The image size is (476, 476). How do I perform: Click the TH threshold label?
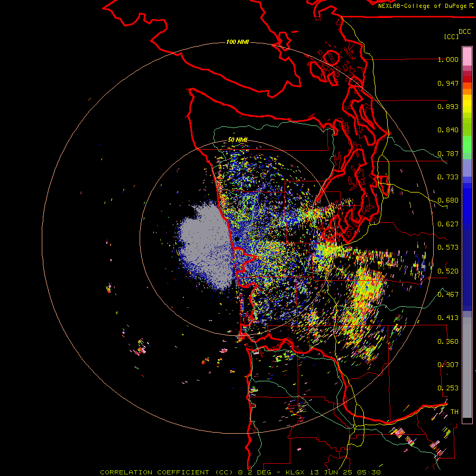pos(454,412)
